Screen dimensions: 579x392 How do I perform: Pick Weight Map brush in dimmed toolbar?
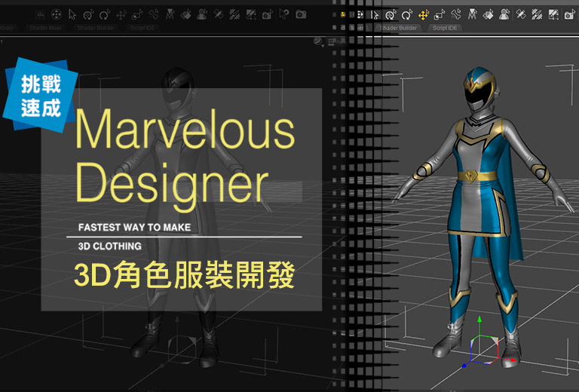click(234, 15)
